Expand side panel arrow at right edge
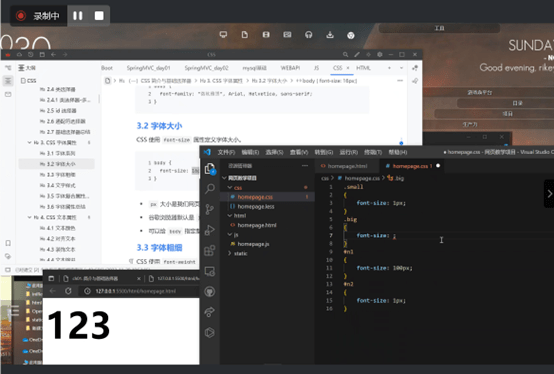The height and width of the screenshot is (374, 554). pyautogui.click(x=549, y=194)
